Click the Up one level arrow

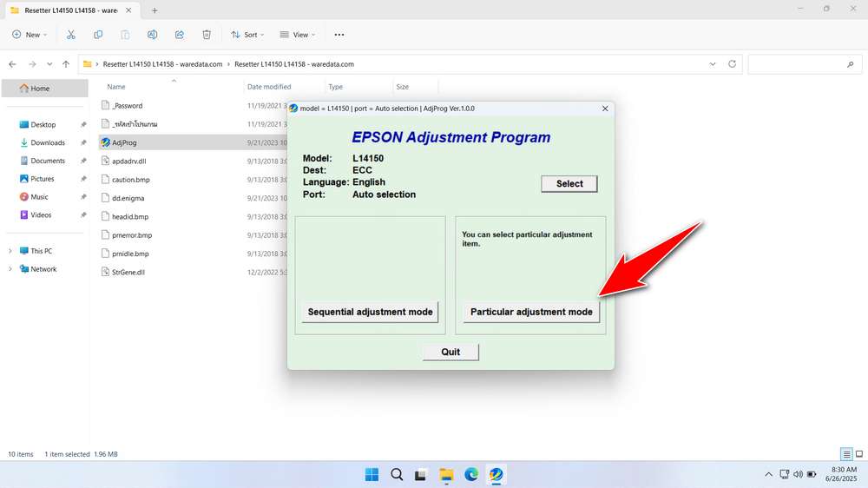tap(66, 64)
